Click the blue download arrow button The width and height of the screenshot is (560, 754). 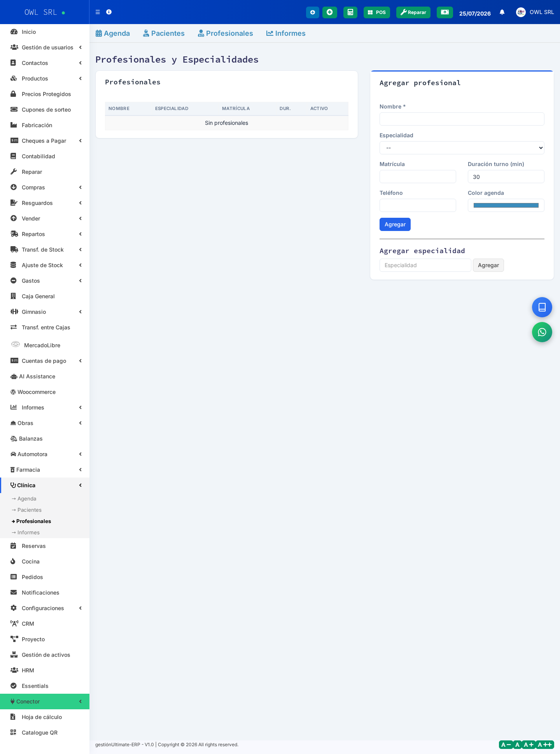[312, 12]
